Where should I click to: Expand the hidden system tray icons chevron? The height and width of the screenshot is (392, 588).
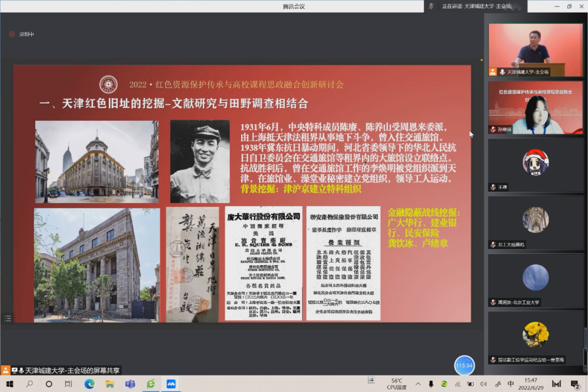pyautogui.click(x=418, y=384)
